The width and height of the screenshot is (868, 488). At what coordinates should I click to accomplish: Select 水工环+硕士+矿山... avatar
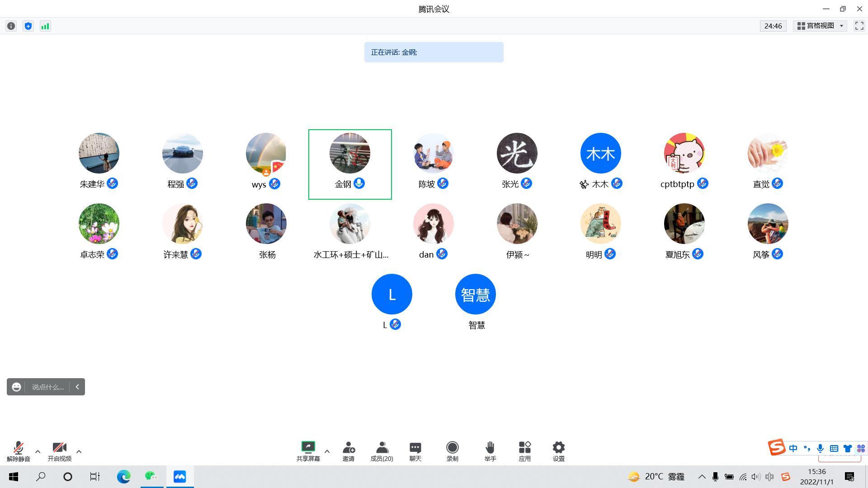pos(350,224)
